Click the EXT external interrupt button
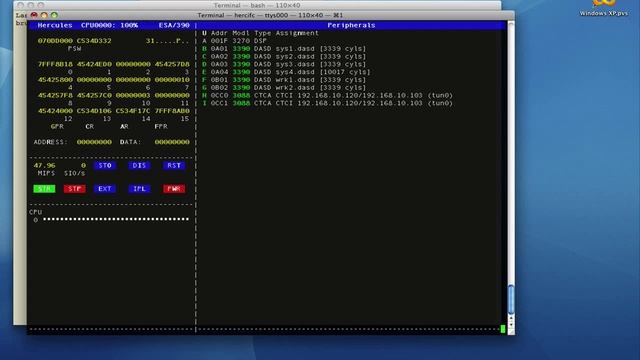This screenshot has height=360, width=640. (105, 189)
